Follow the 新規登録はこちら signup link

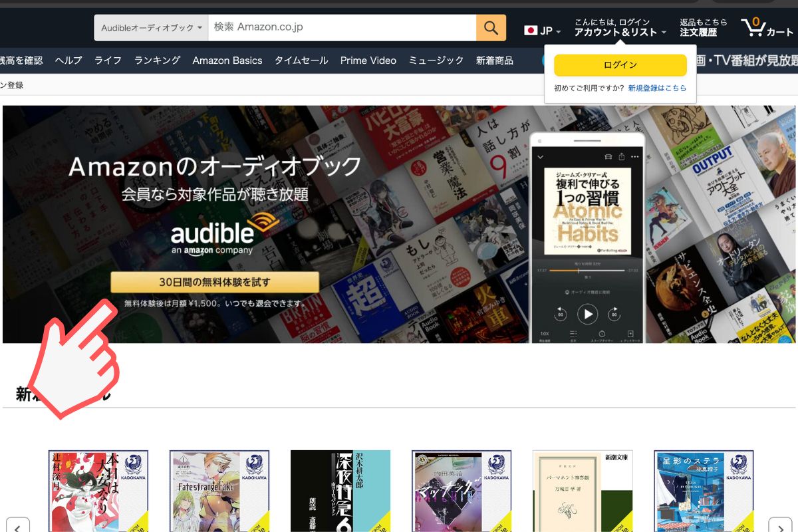coord(658,87)
